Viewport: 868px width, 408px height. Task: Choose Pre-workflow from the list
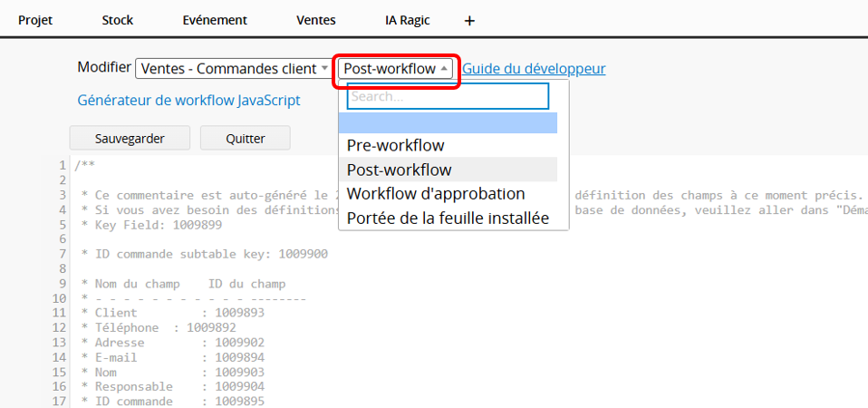(x=396, y=145)
